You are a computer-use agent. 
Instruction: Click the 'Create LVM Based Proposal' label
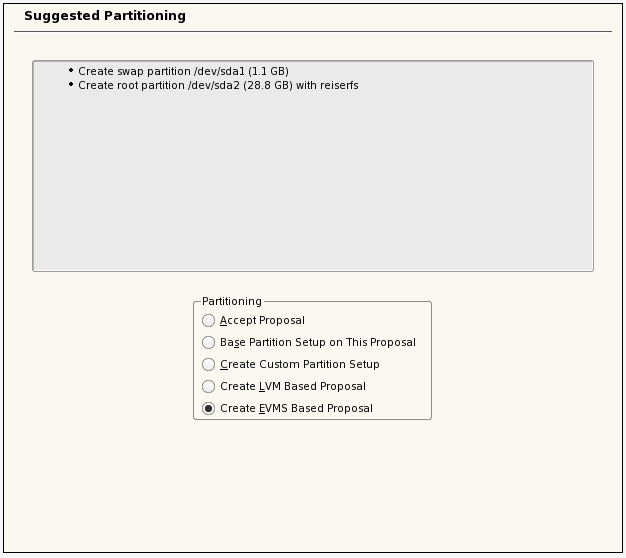292,387
